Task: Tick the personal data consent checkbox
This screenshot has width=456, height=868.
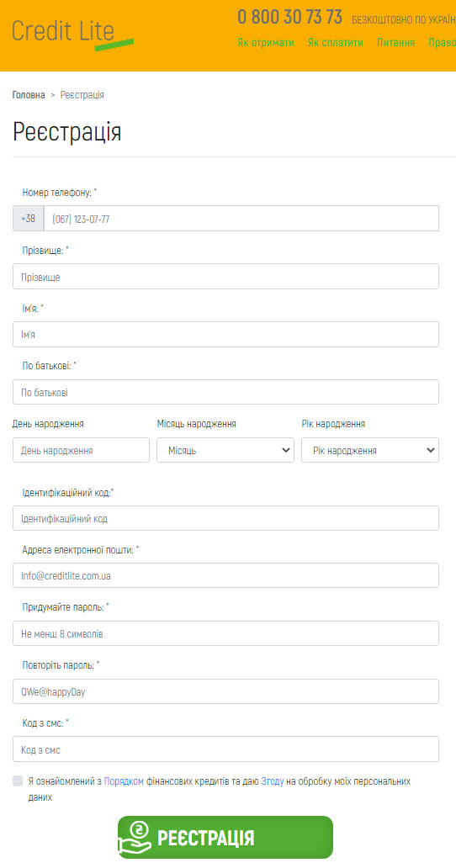Action: tap(18, 781)
